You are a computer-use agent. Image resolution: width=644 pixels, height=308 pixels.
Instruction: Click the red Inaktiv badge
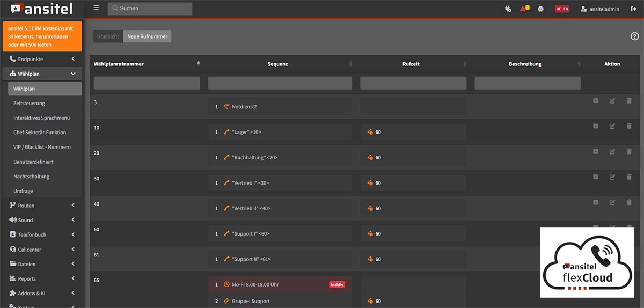[337, 284]
